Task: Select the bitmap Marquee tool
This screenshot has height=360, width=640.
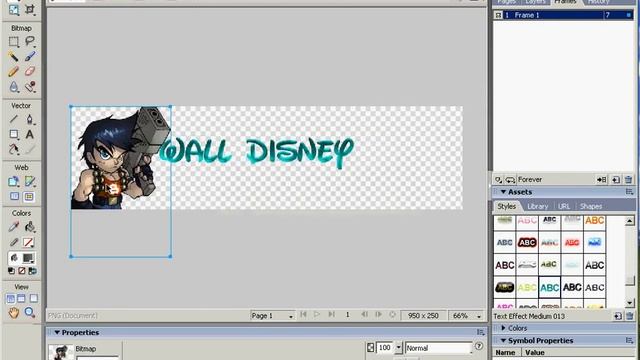Action: (x=13, y=41)
